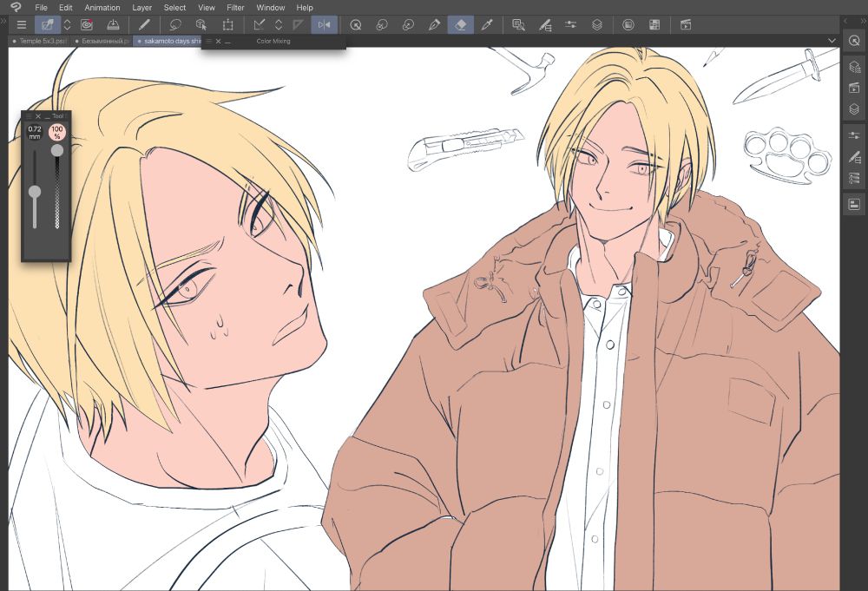Switch to the Temple 5x3 canvas tab
Viewport: 868px width, 591px height.
click(40, 41)
